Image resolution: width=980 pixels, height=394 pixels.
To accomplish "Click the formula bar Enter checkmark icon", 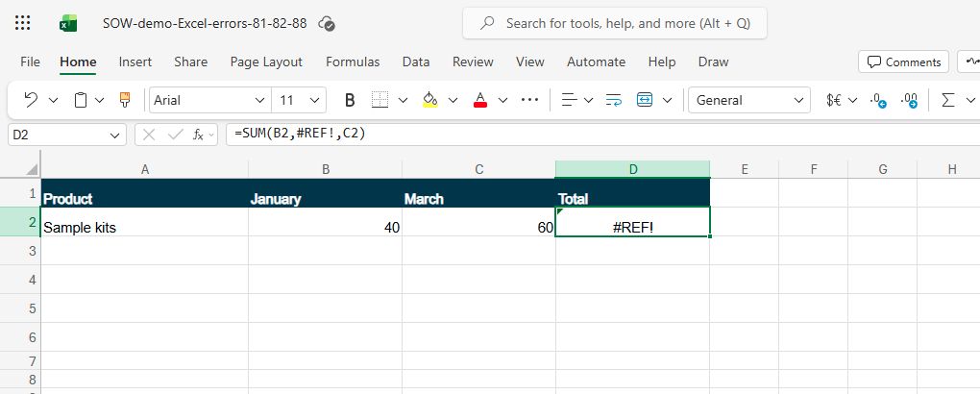I will point(175,135).
